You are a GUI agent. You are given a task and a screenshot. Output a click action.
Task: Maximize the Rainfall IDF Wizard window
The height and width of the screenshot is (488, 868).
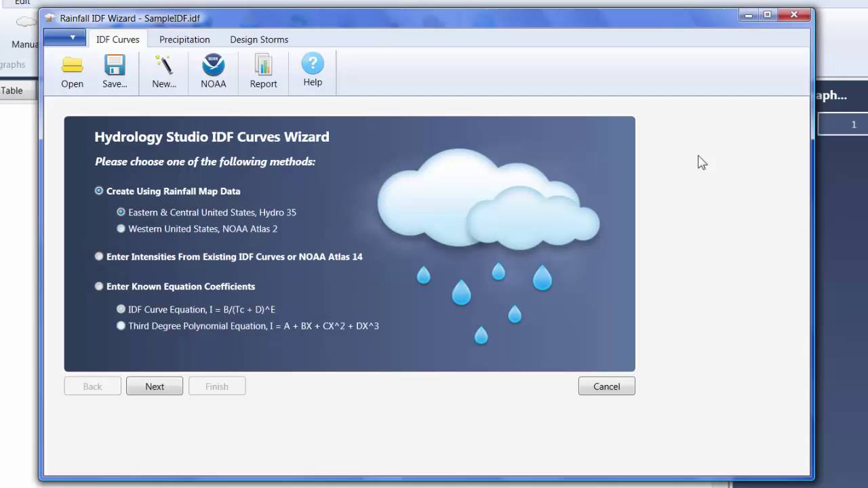(x=767, y=15)
